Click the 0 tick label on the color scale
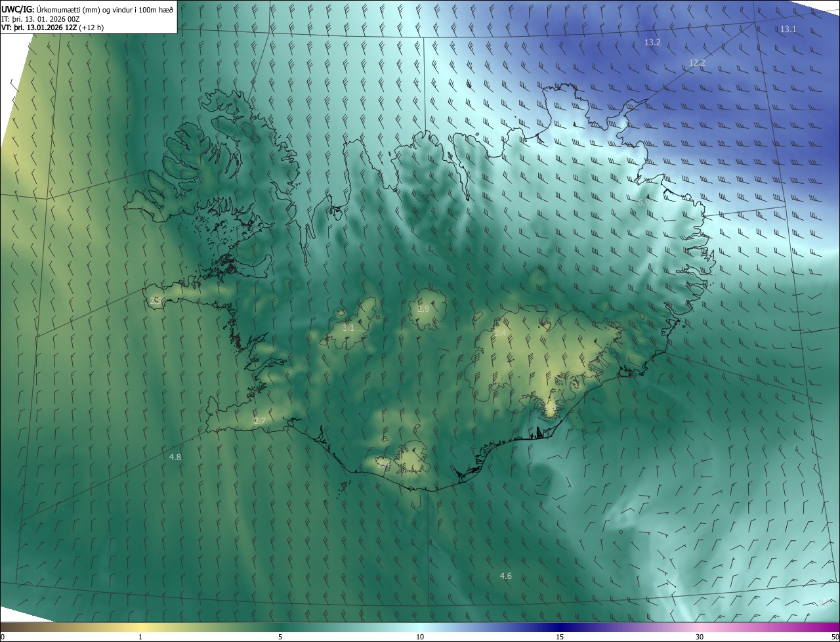This screenshot has width=840, height=642. [3, 637]
